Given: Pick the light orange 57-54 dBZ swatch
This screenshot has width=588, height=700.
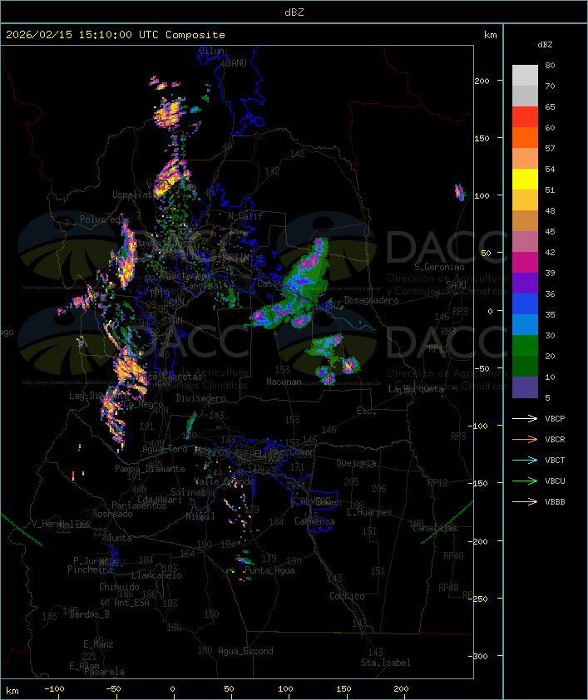Looking at the screenshot, I should 525,159.
